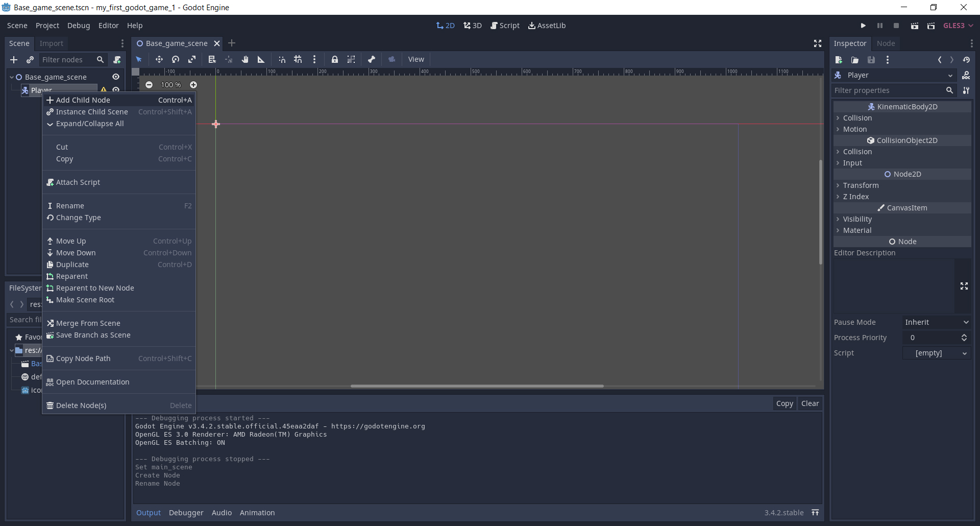
Task: Expand the Visibility section
Action: click(x=902, y=219)
